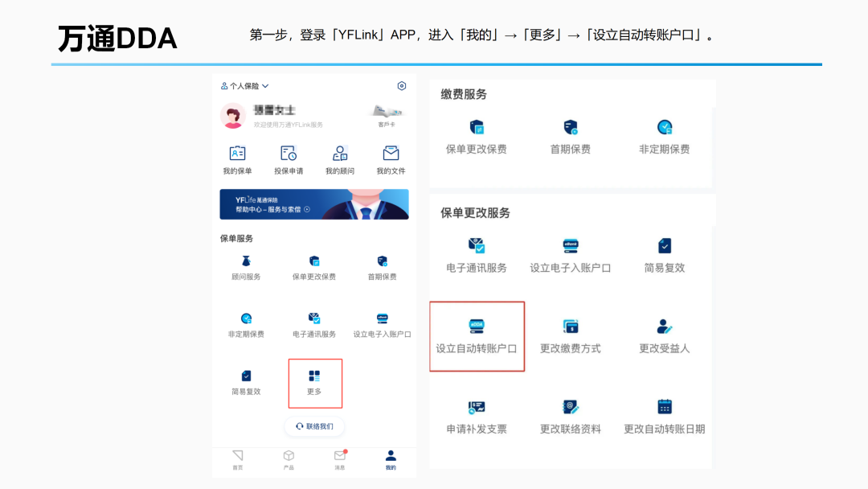Open 电子通讯服务 in the phone screen
The width and height of the screenshot is (868, 489).
[x=314, y=325]
